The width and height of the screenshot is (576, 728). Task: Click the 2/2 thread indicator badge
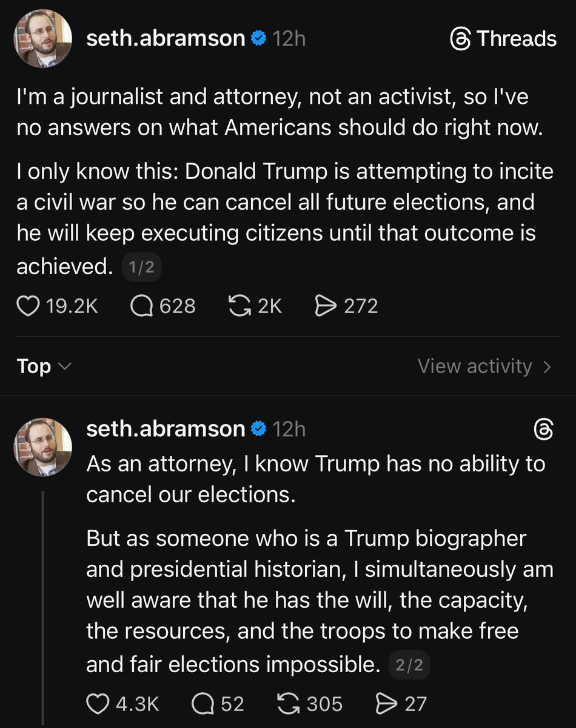(x=410, y=666)
